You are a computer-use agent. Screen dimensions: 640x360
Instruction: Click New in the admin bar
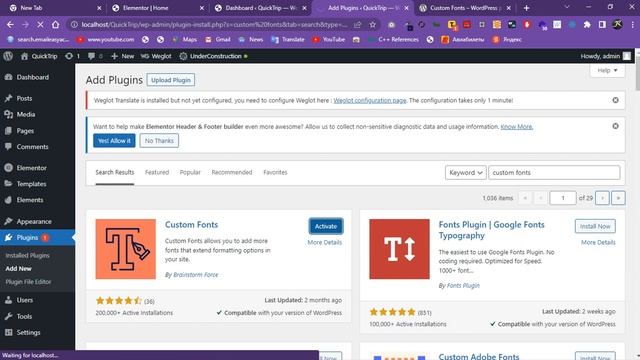tap(122, 56)
